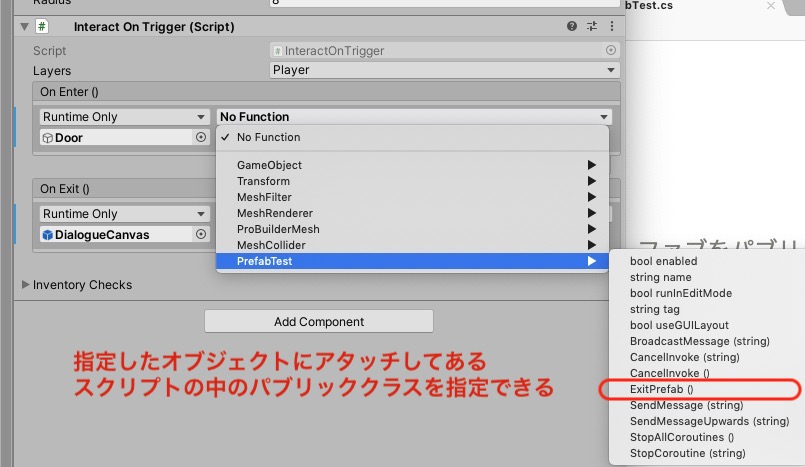Click the Door object reference field

tap(115, 138)
